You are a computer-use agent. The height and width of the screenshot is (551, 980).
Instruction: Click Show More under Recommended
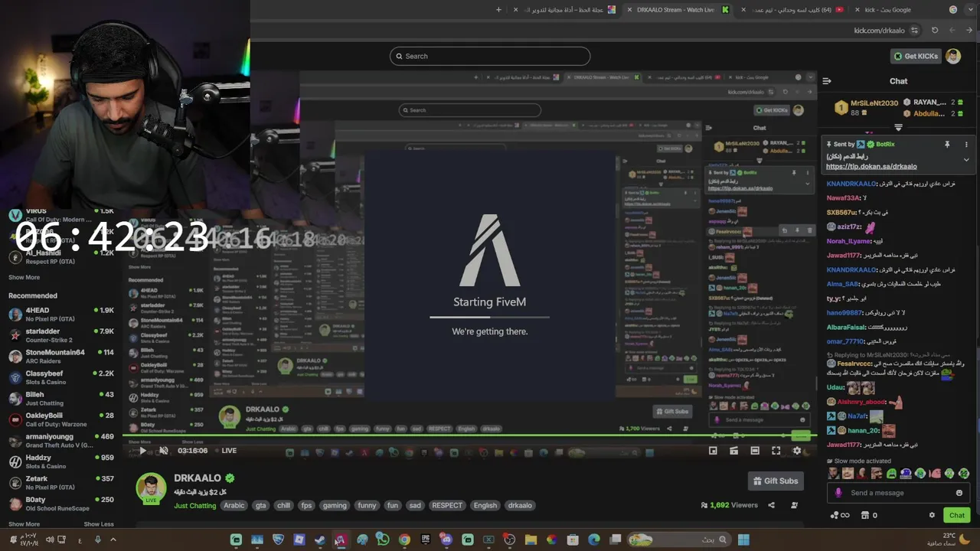pos(24,524)
